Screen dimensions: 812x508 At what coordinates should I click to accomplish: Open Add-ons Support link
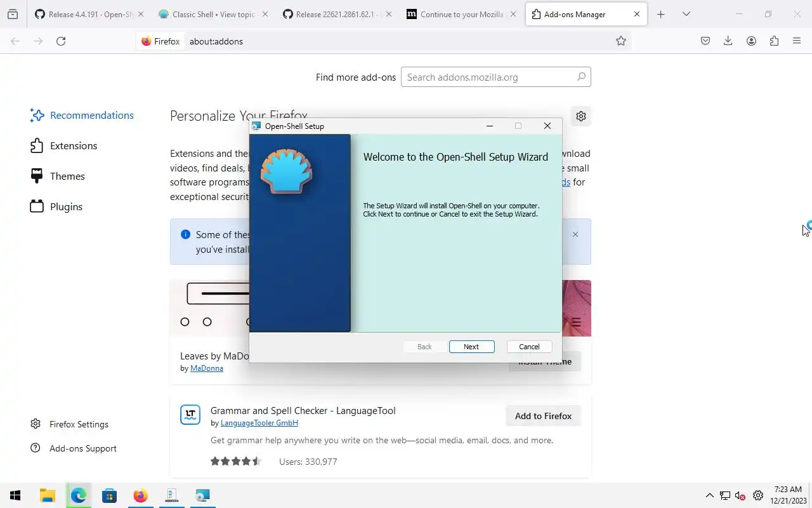coord(74,448)
